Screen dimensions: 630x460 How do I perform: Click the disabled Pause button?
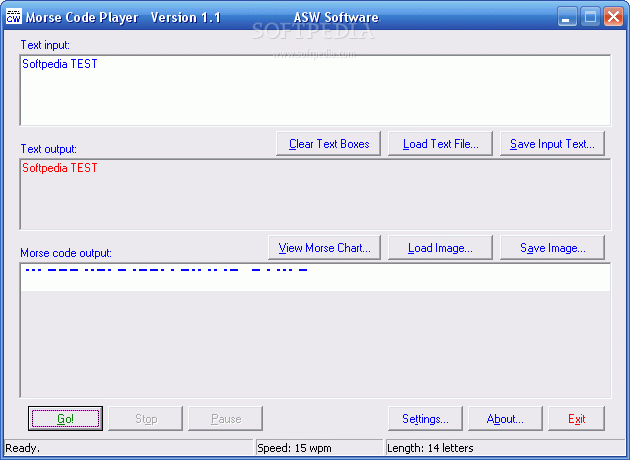[225, 419]
